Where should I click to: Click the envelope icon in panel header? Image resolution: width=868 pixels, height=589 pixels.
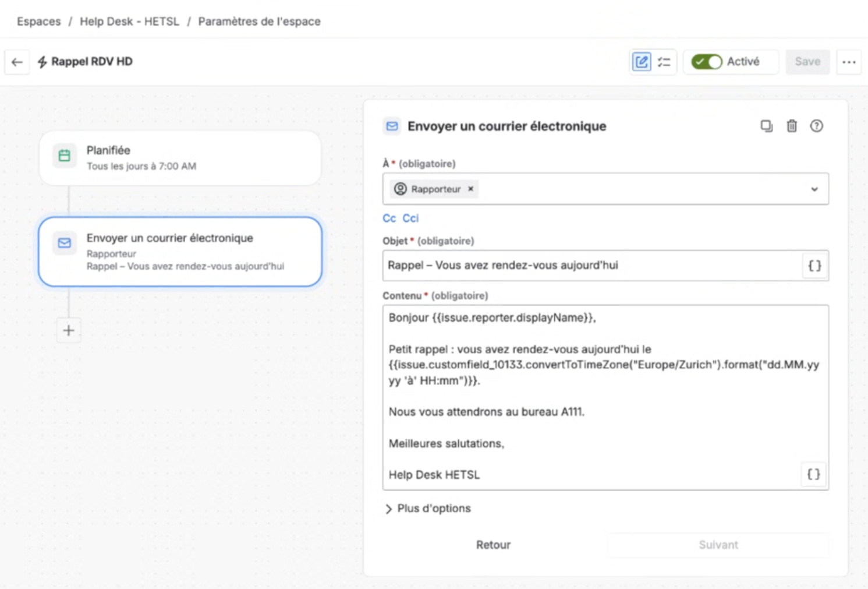coord(392,126)
